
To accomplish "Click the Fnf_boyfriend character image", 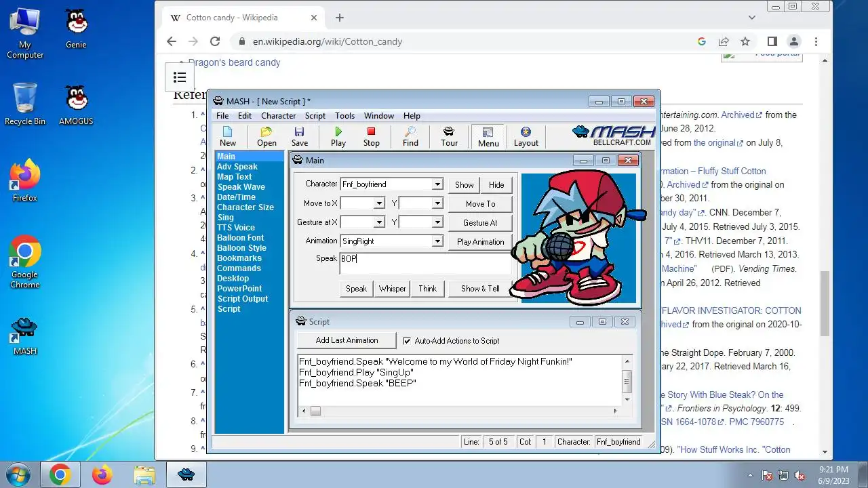I will click(x=578, y=238).
